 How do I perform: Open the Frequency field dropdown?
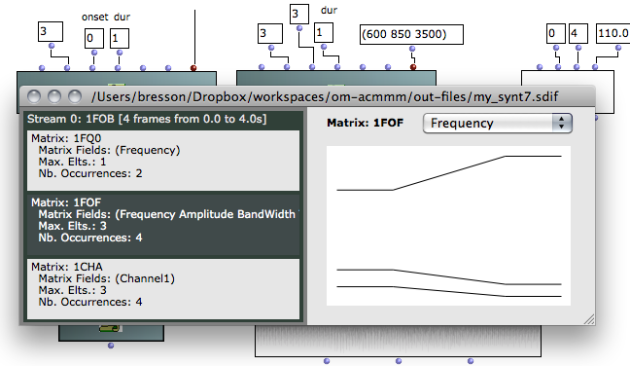497,123
